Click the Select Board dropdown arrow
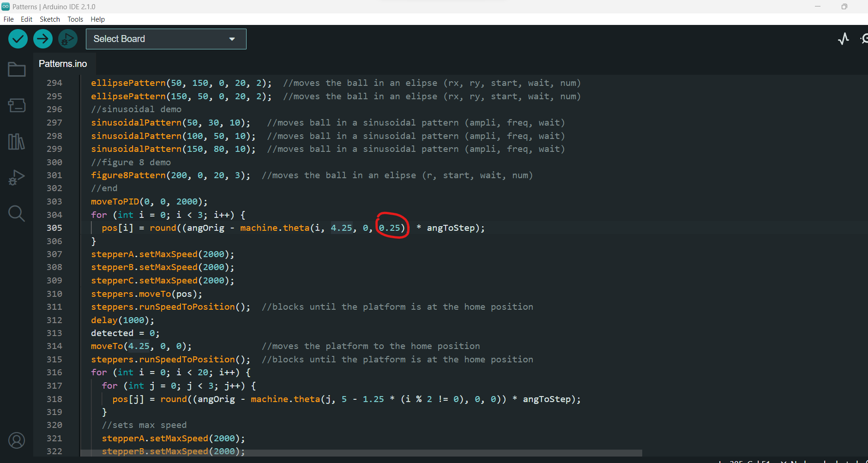Image resolution: width=868 pixels, height=463 pixels. pos(232,39)
